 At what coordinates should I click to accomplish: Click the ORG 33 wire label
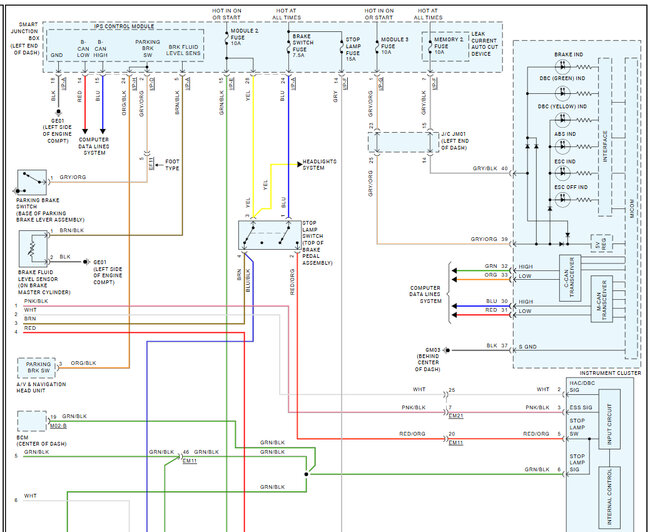coord(496,275)
